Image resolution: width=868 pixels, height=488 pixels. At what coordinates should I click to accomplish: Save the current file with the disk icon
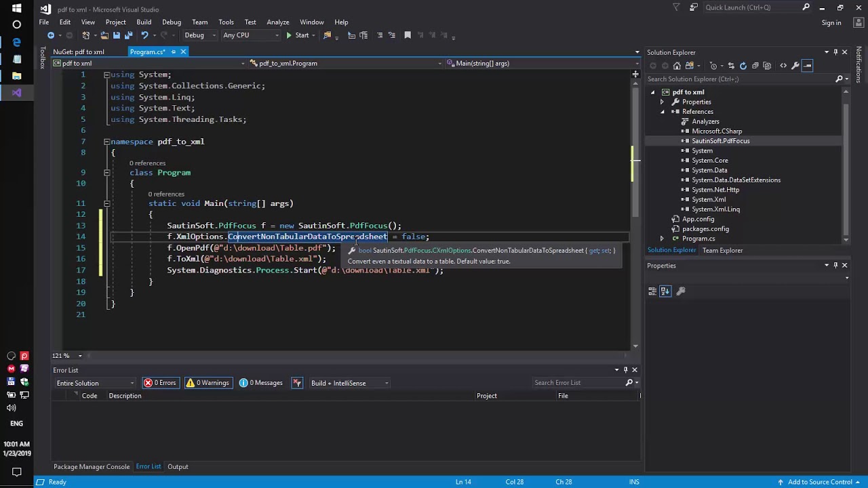coord(116,35)
